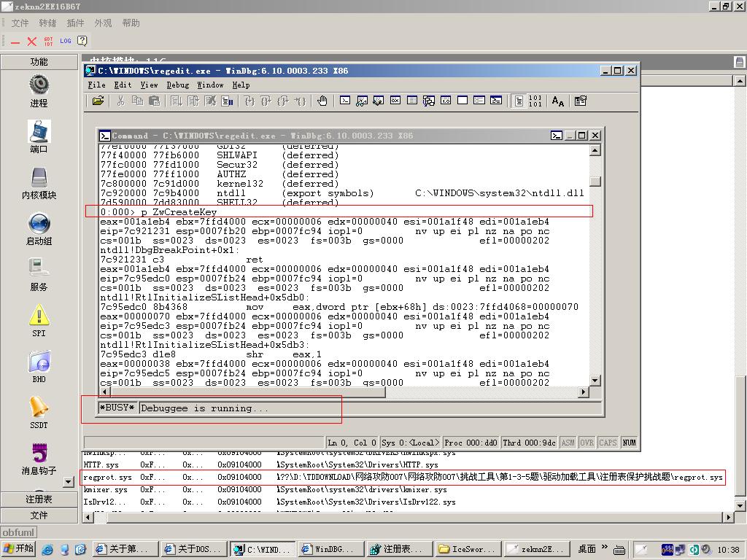Open WinDbg Window menu
This screenshot has height=560, width=747.
[x=210, y=85]
